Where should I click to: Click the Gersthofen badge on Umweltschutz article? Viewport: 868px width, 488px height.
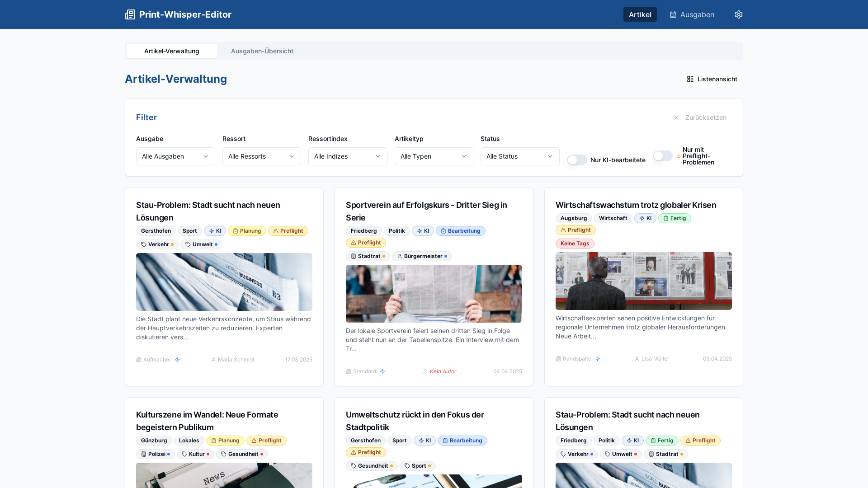click(365, 441)
